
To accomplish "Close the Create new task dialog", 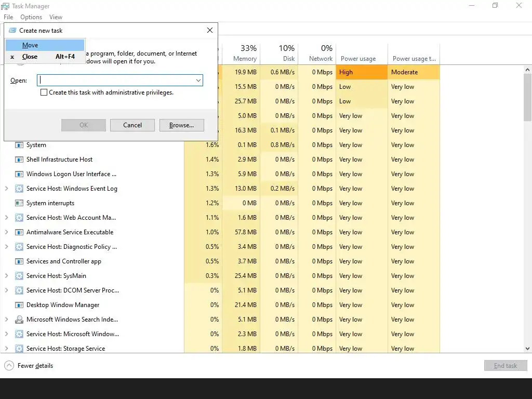I will (210, 31).
